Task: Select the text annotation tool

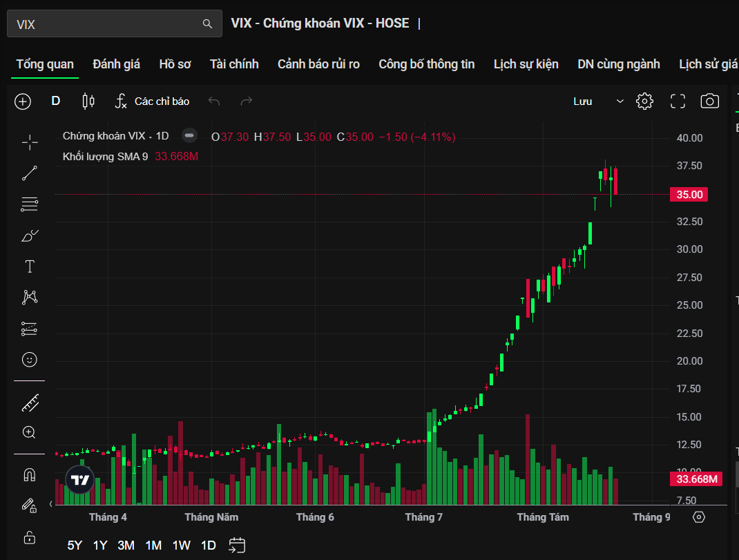Action: point(30,267)
